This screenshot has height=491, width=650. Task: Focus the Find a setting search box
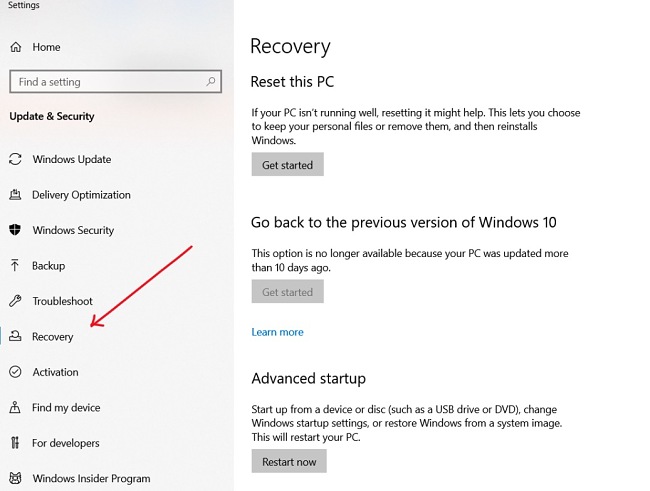pyautogui.click(x=116, y=82)
